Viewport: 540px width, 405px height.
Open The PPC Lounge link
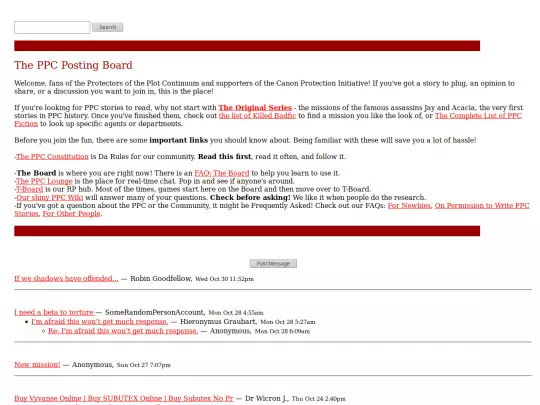[44, 181]
